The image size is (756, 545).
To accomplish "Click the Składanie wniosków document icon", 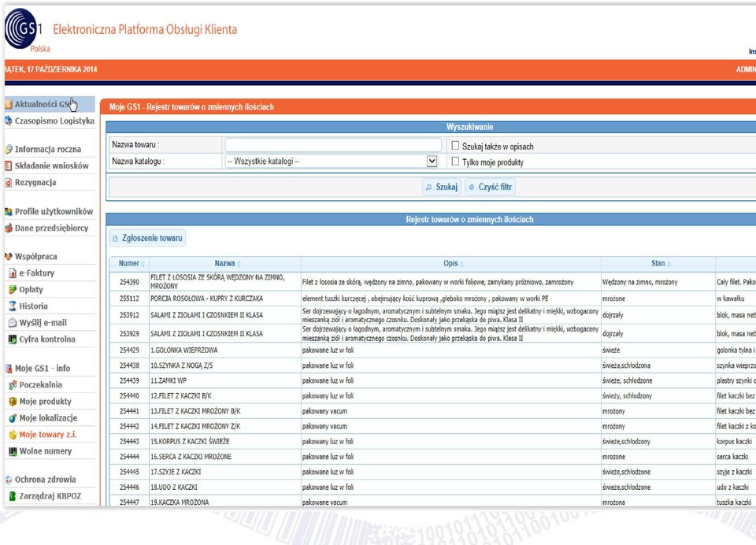I will coord(8,166).
